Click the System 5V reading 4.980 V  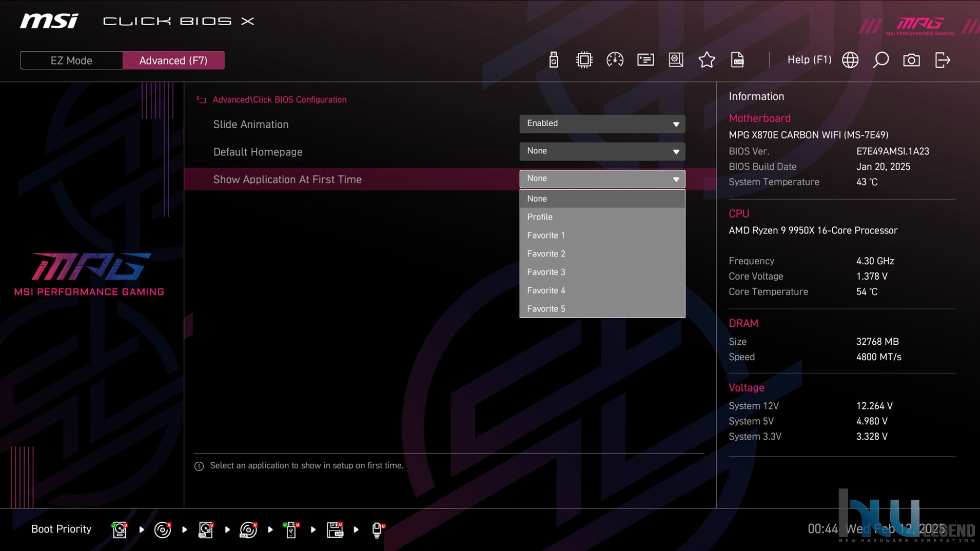pos(872,421)
